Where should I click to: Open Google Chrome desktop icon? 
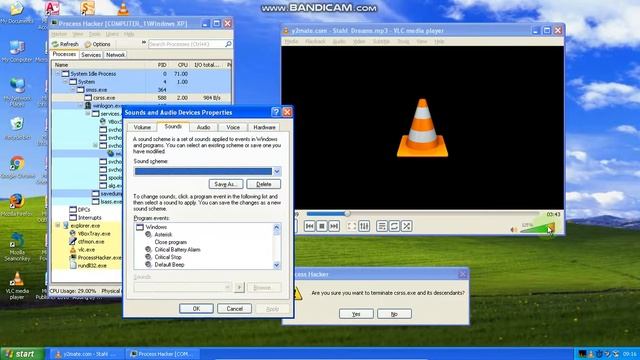coord(18,167)
